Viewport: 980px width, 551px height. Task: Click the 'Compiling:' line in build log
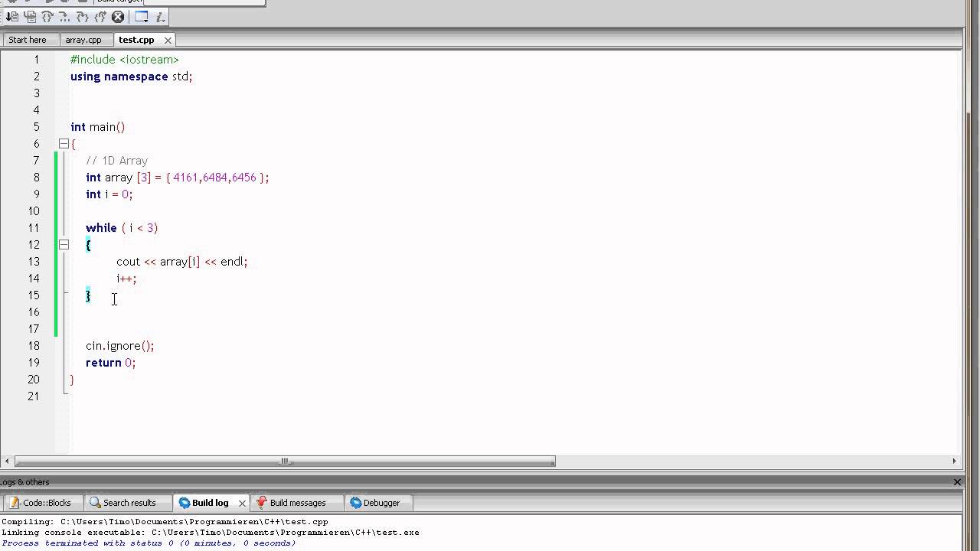point(165,522)
